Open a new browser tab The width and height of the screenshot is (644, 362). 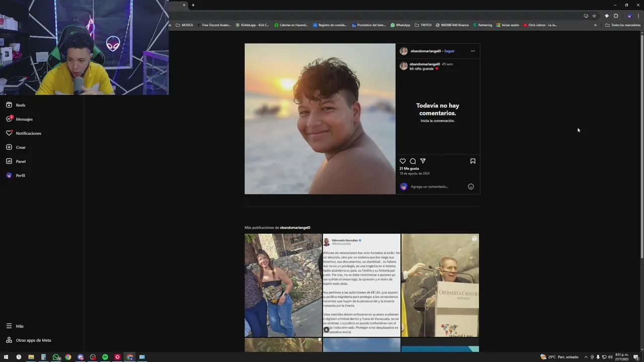193,5
